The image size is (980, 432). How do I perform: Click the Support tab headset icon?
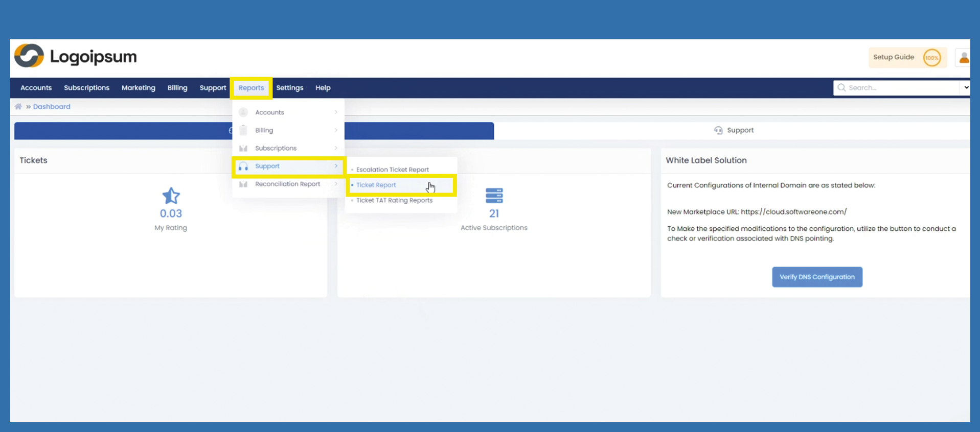click(x=718, y=130)
